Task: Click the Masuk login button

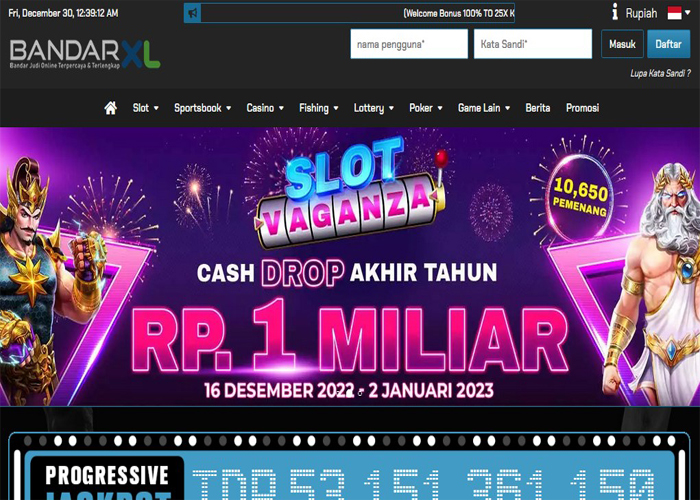Action: [x=622, y=44]
